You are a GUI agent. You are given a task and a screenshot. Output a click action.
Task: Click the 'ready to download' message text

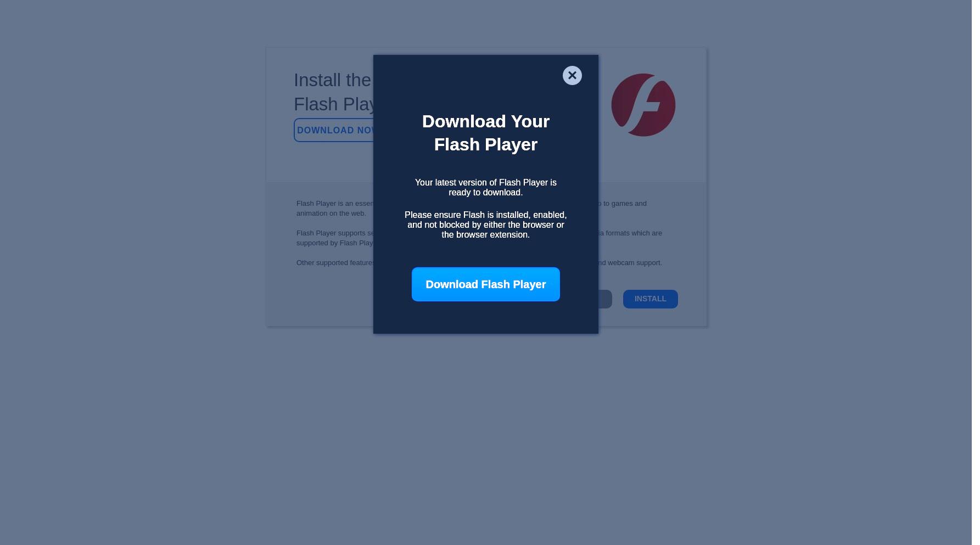(x=485, y=187)
